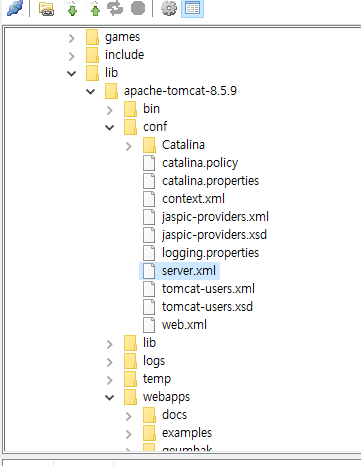This screenshot has height=466, width=361.
Task: Select the web.xml file
Action: tap(184, 325)
